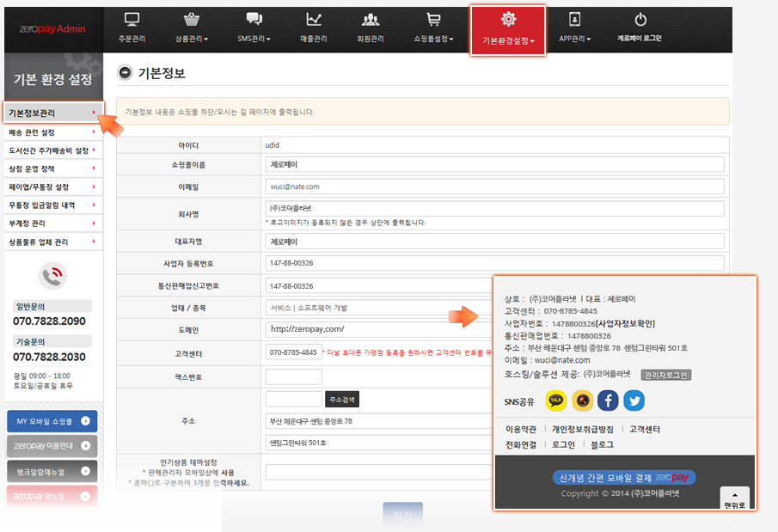
Task: Click the 저장 save button
Action: coord(403,515)
